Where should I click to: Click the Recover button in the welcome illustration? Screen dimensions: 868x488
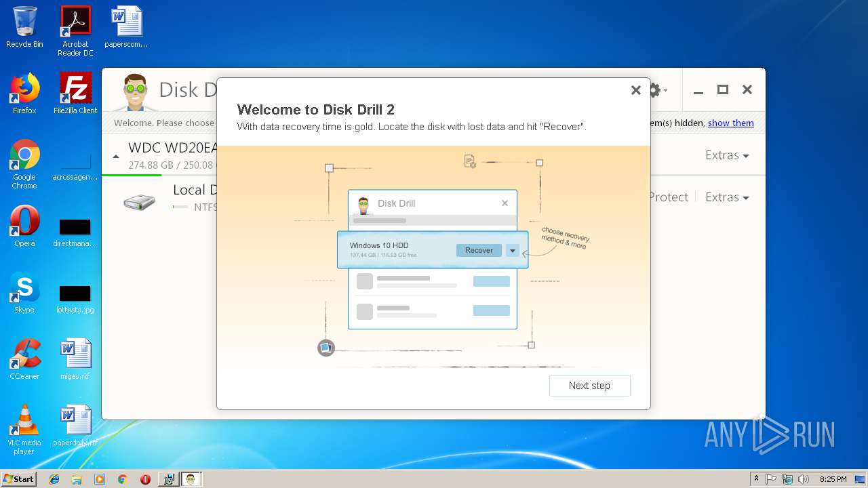tap(479, 250)
